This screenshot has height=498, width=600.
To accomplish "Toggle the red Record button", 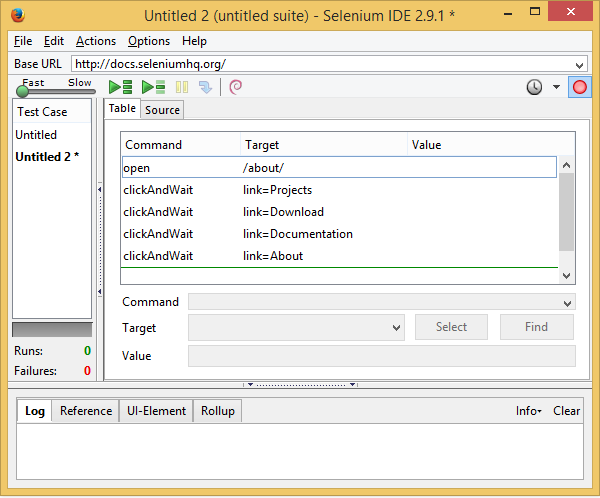I will coord(579,87).
